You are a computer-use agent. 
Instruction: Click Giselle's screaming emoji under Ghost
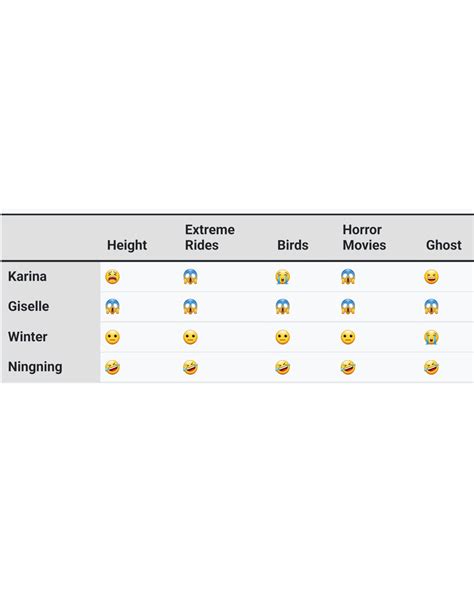[x=431, y=307]
